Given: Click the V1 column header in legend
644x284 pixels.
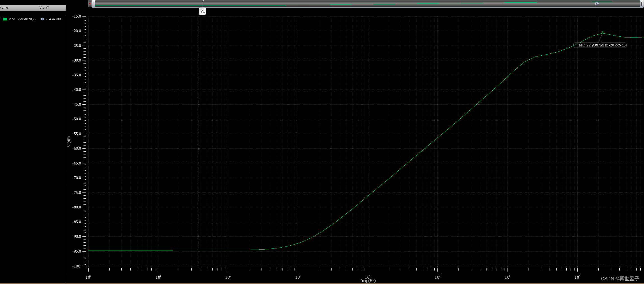Looking at the screenshot, I should point(55,8).
